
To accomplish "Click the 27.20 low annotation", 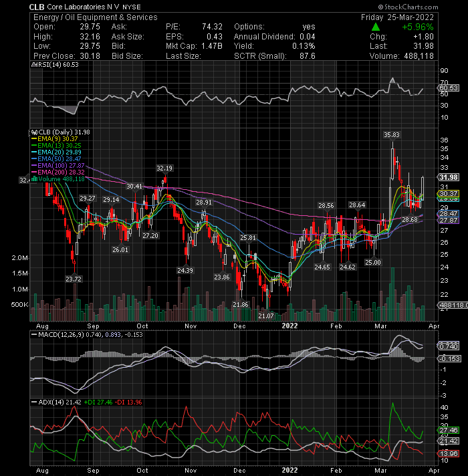I will click(150, 235).
